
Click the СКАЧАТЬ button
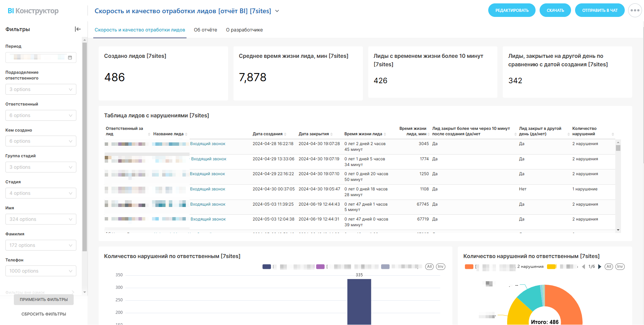[555, 10]
